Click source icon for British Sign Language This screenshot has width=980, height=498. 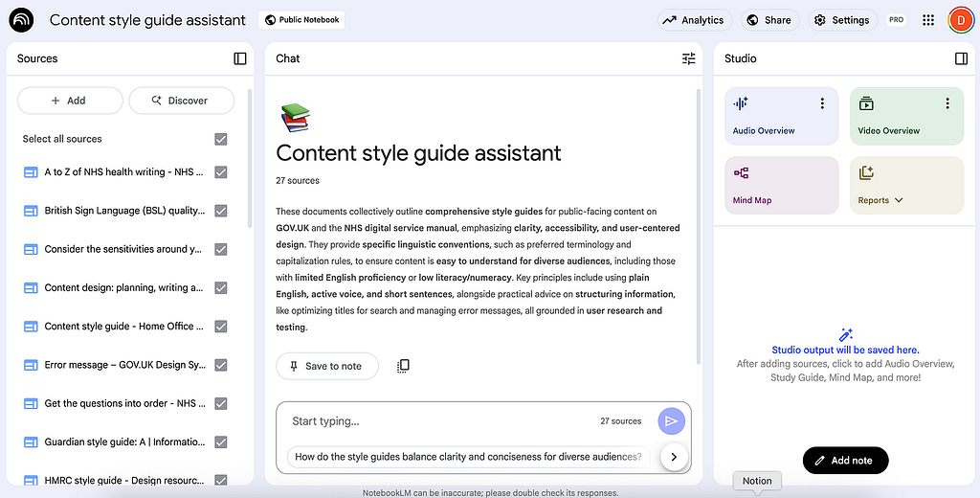pos(31,211)
